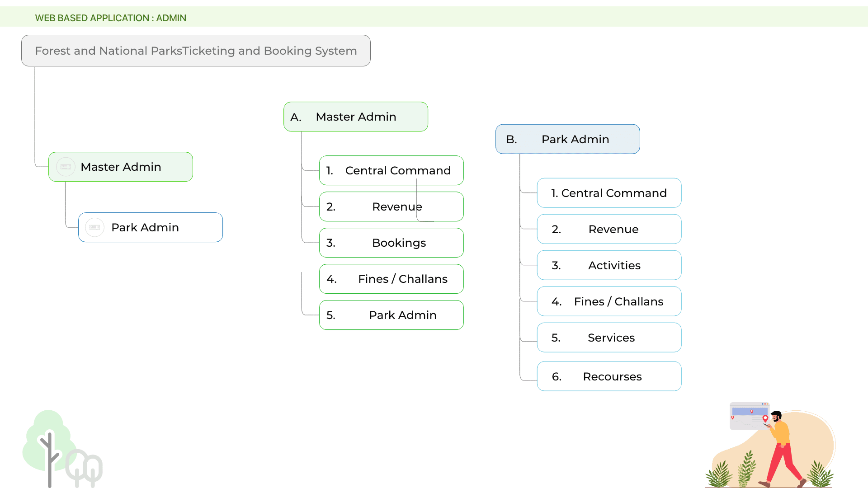Select Fines / Challans in the blue list
The height and width of the screenshot is (488, 868).
click(x=609, y=301)
